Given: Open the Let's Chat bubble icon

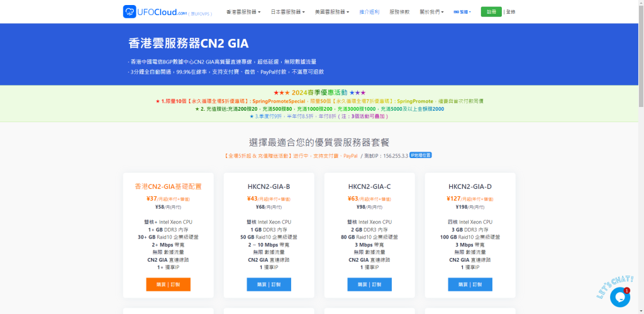Looking at the screenshot, I should coord(619,297).
